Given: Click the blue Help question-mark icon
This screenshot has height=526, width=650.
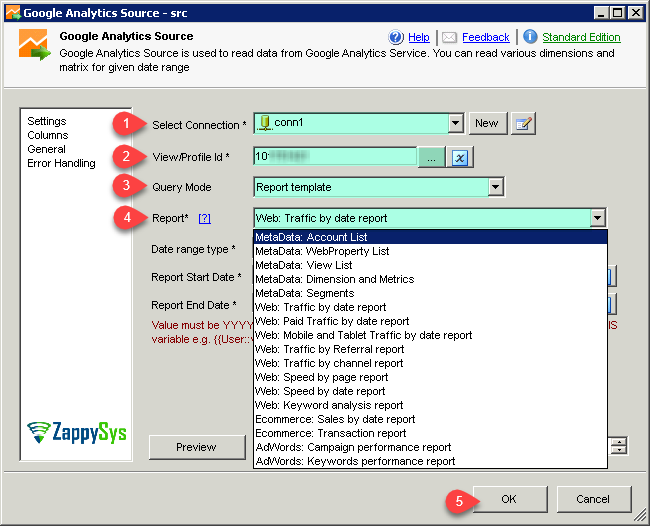Looking at the screenshot, I should tap(395, 37).
